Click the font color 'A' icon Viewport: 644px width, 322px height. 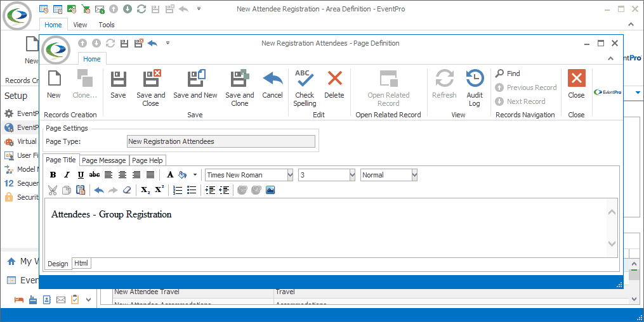(x=170, y=175)
